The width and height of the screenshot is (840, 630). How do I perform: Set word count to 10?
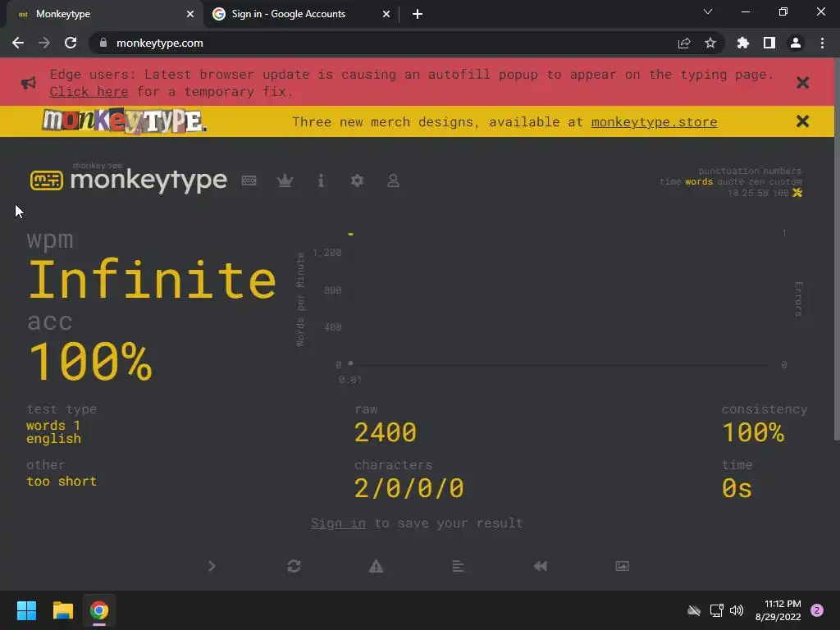click(733, 193)
